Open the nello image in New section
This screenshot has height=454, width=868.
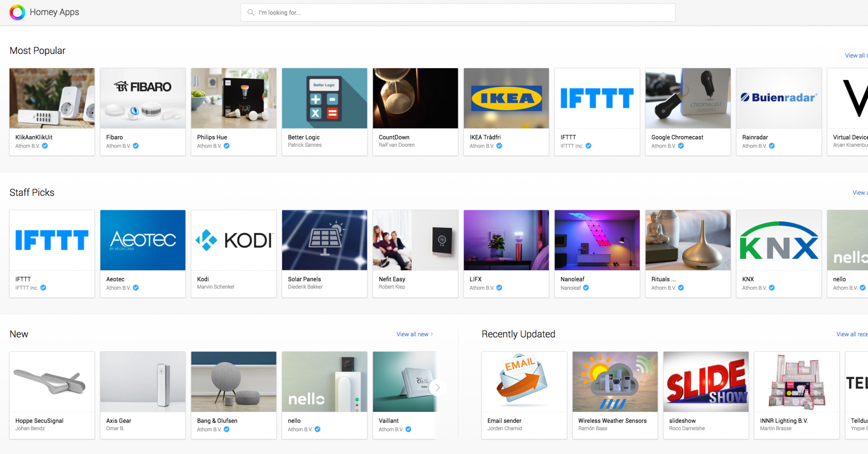pyautogui.click(x=325, y=382)
